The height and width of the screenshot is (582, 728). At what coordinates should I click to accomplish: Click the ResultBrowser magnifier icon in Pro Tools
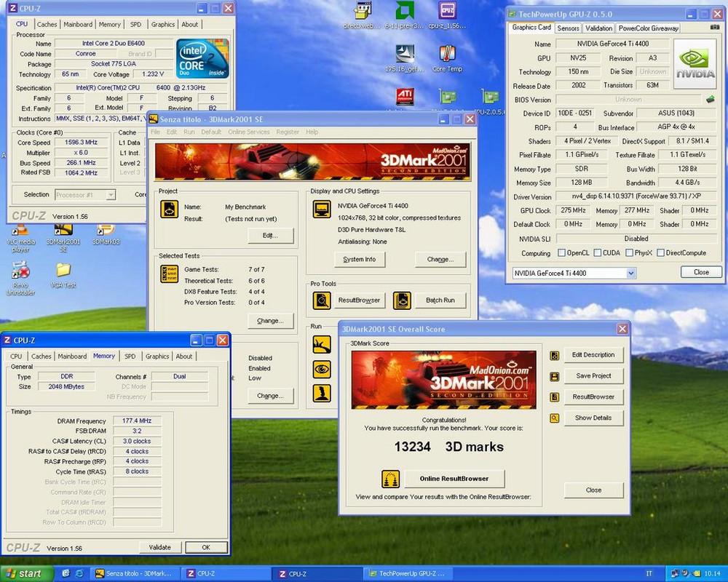tap(321, 300)
